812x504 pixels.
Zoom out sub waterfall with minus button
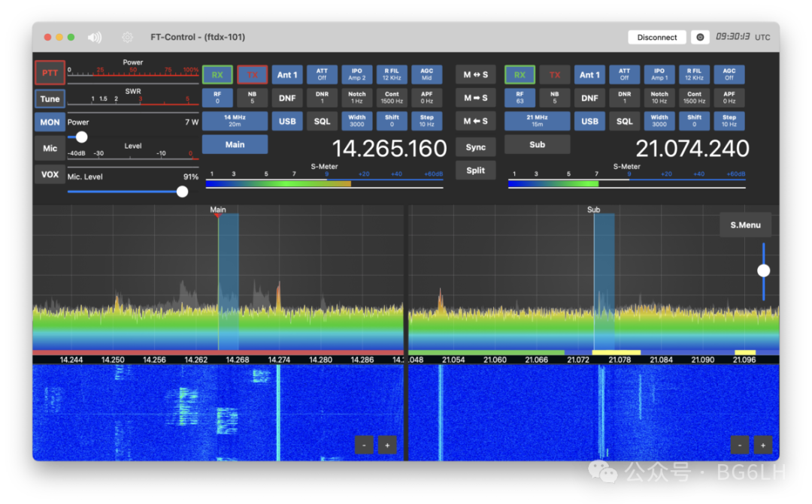pyautogui.click(x=740, y=445)
